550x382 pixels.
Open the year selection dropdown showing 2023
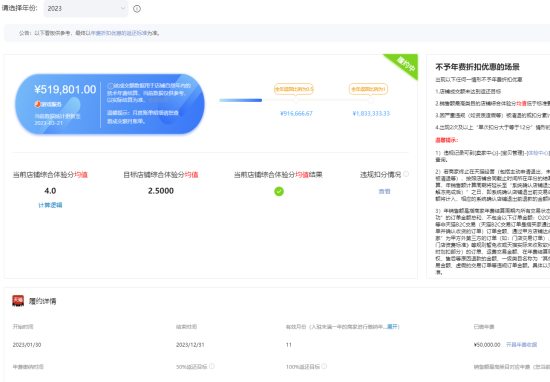click(86, 8)
